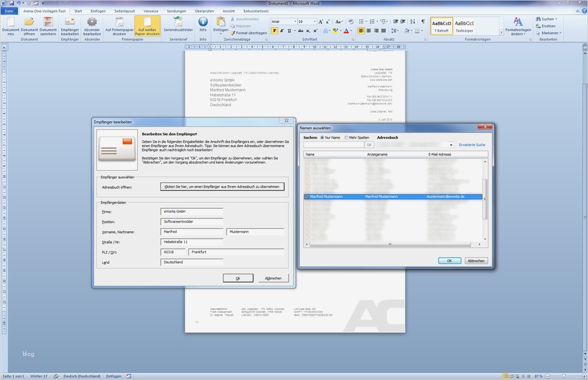Align text left

click(361, 31)
